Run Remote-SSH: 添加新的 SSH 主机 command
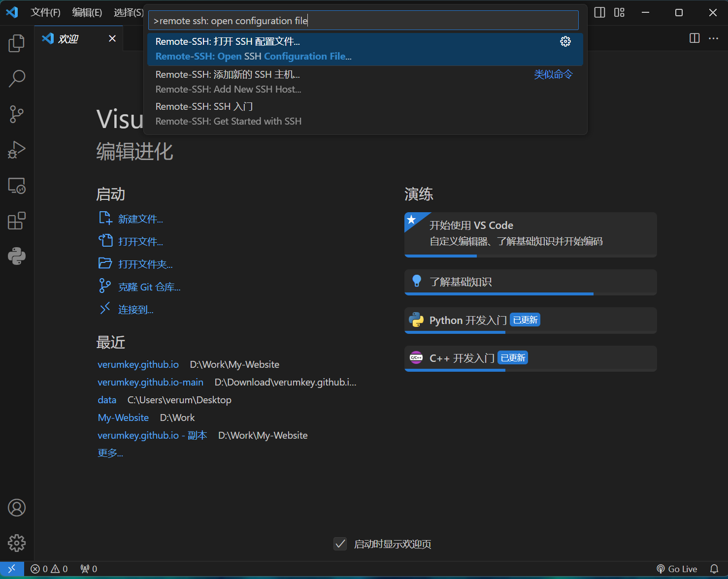 coord(365,82)
